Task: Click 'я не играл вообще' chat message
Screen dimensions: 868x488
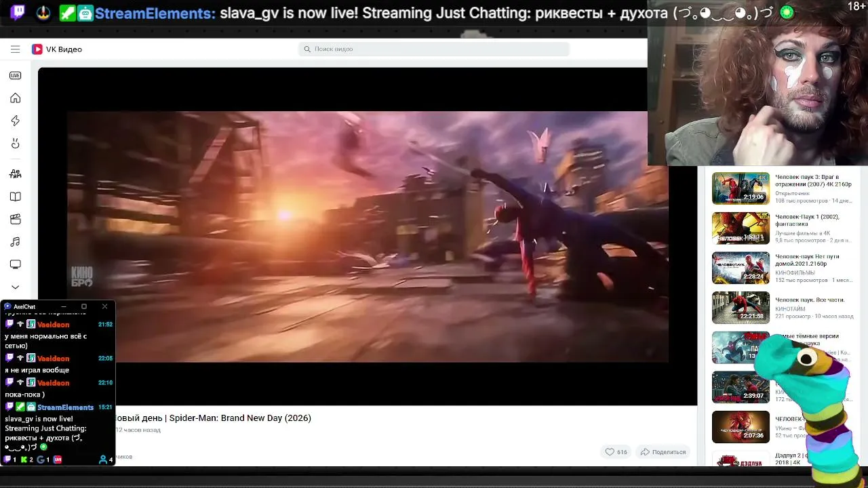Action: pyautogui.click(x=37, y=370)
